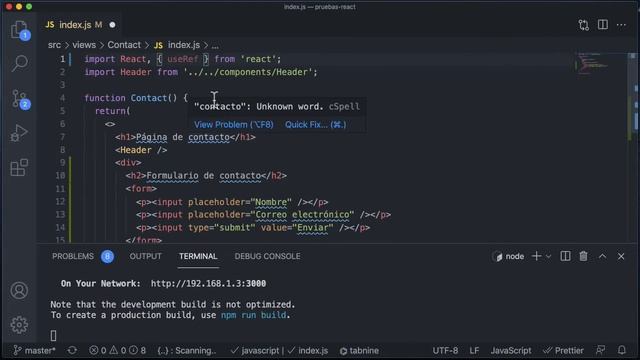Image resolution: width=640 pixels, height=360 pixels.
Task: Split the terminal panel
Action: point(565,256)
